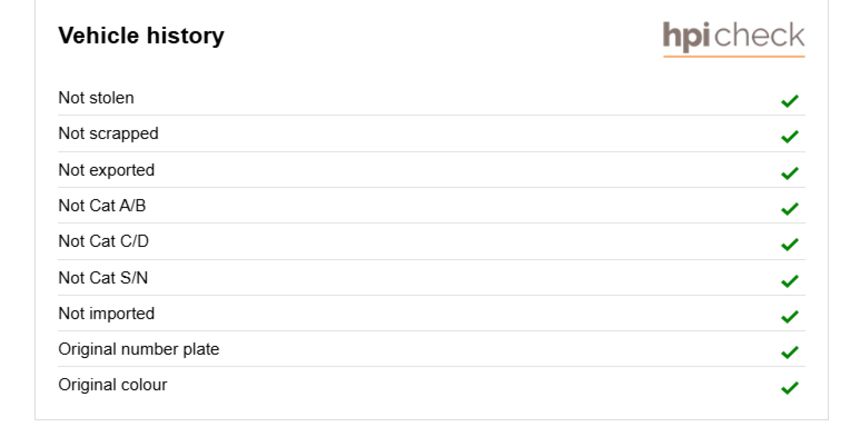Click the hpi check logo
The width and height of the screenshot is (850, 427).
coord(733,38)
